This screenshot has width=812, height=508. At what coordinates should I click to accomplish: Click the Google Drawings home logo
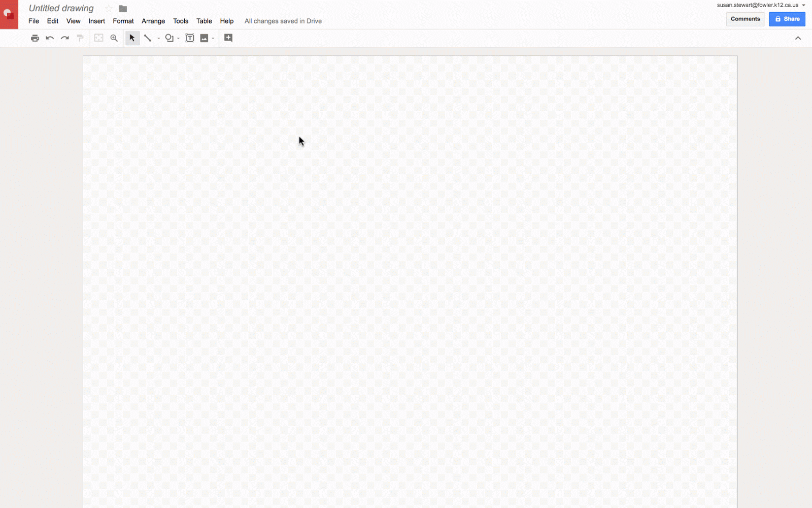click(9, 14)
